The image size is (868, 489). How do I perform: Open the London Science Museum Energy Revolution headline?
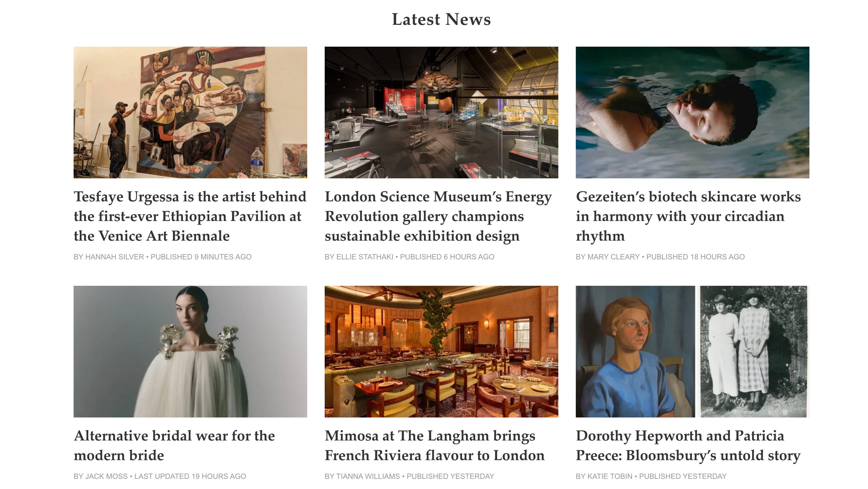point(438,216)
